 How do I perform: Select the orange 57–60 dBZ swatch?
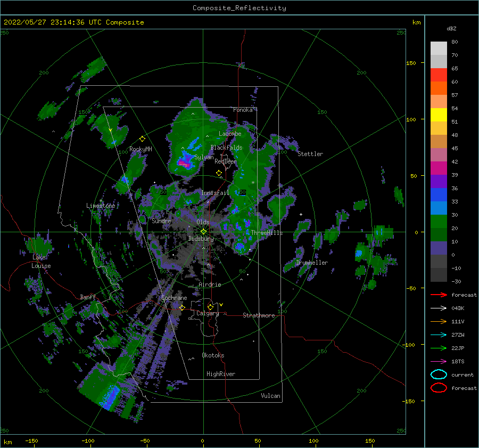coord(439,88)
